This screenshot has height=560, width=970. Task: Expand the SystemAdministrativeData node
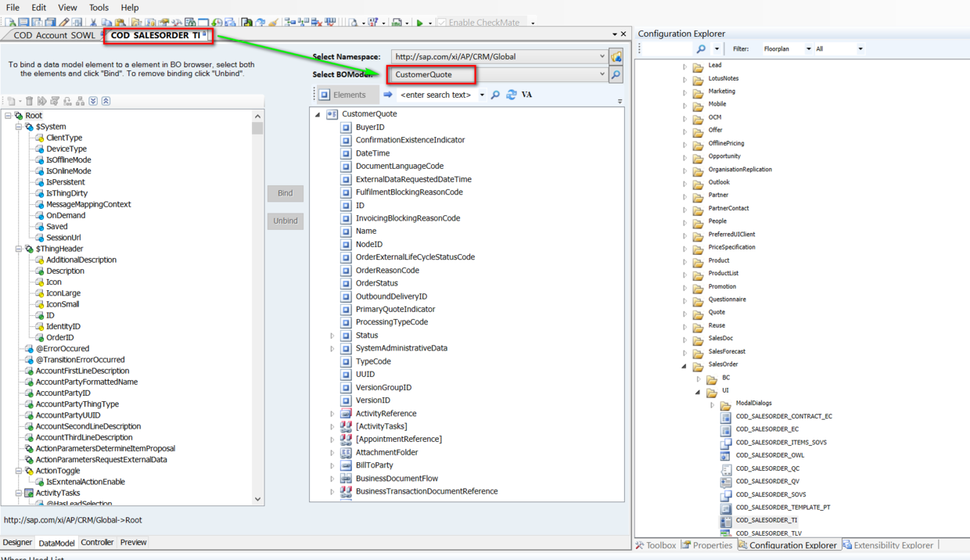pyautogui.click(x=332, y=349)
